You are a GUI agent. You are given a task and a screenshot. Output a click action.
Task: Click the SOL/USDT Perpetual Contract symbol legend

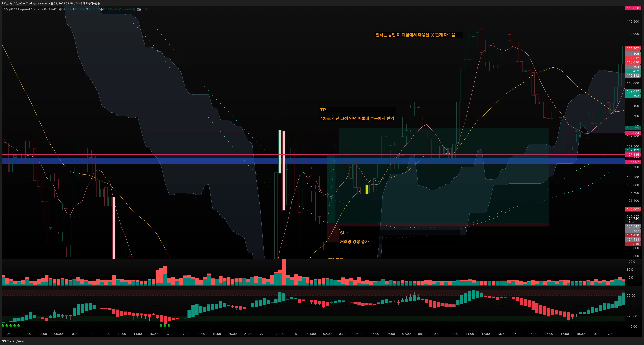coord(30,9)
